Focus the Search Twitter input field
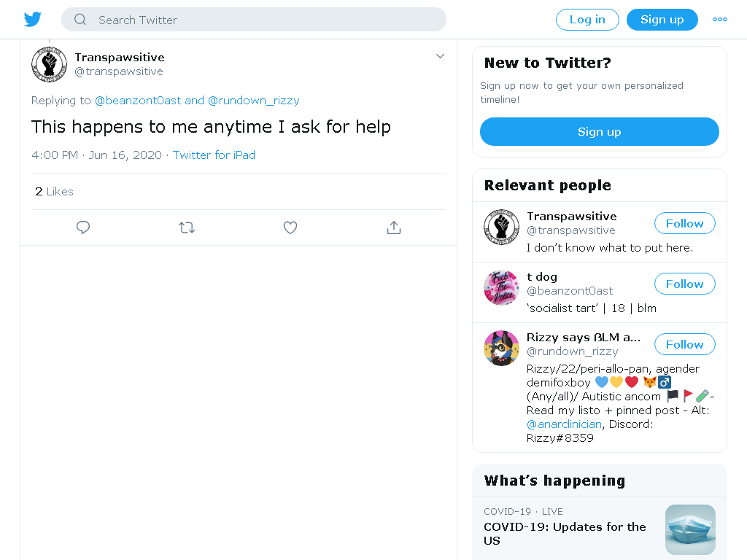Viewport: 747px width, 560px height. 254,20
